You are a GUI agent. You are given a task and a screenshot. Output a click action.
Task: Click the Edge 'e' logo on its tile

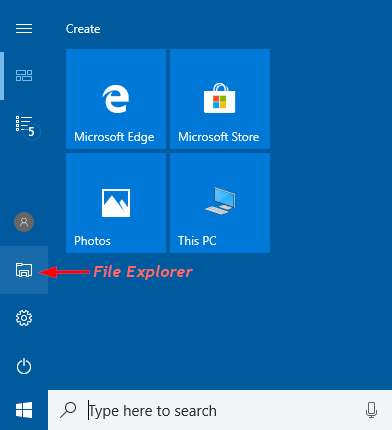click(116, 99)
